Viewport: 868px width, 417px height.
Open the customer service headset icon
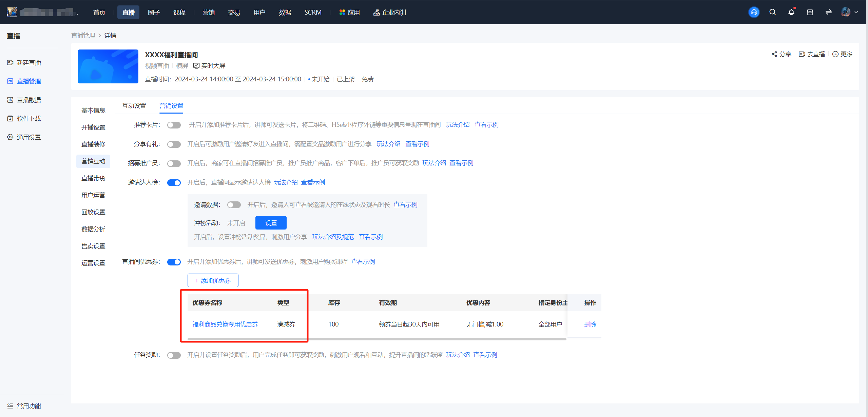tap(754, 12)
